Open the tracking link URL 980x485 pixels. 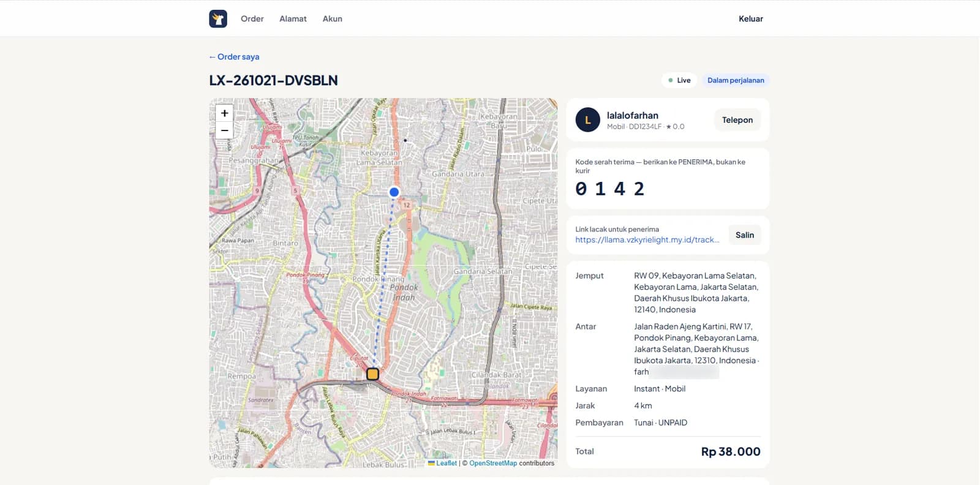[647, 240]
